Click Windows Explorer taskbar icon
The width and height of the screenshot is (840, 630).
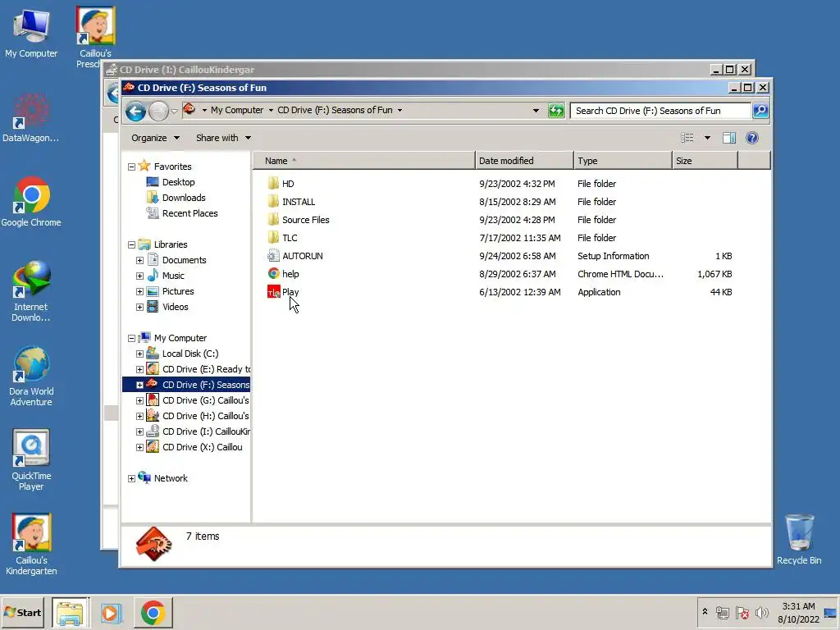[71, 612]
